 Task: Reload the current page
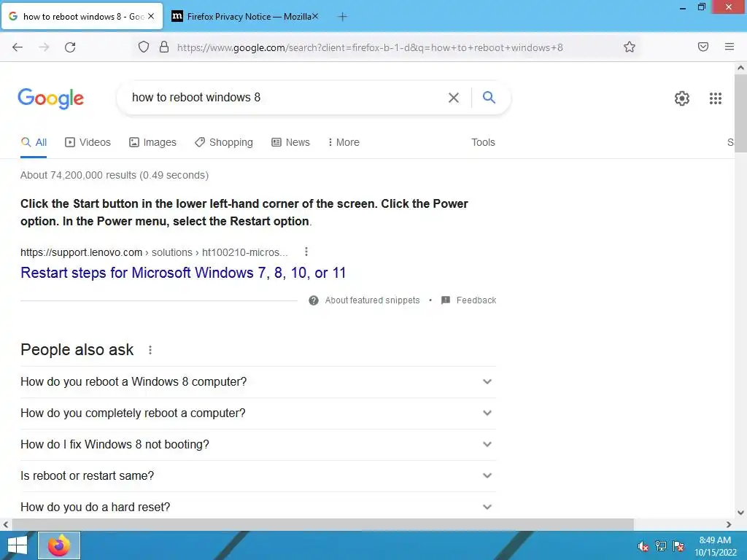click(70, 47)
